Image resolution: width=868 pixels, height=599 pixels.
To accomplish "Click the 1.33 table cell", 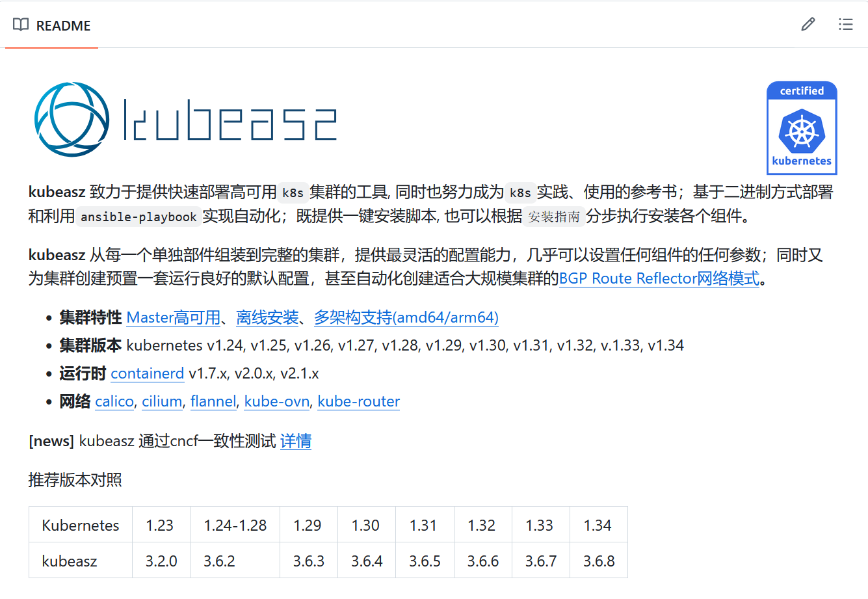I will tap(541, 525).
